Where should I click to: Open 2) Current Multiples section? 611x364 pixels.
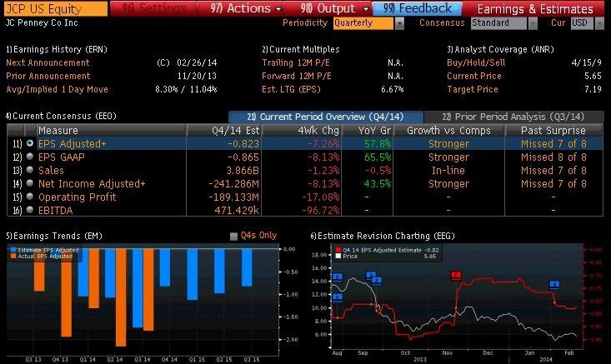click(300, 49)
